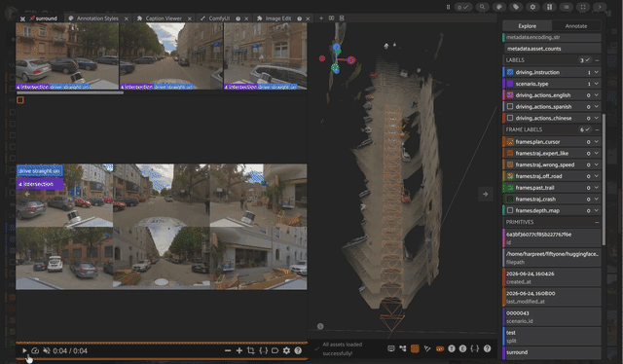Enable the driving_actions_spanish checkbox

tap(510, 106)
